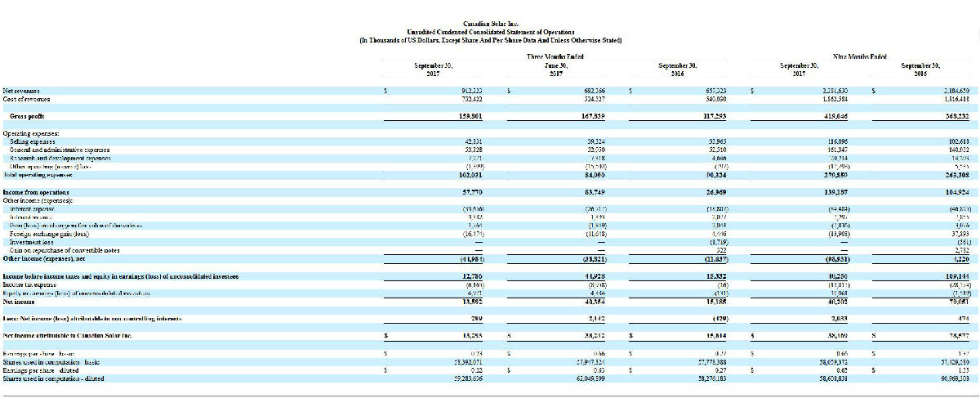Click 'Shares used in computation - basic' label
The height and width of the screenshot is (403, 980).
[52, 363]
